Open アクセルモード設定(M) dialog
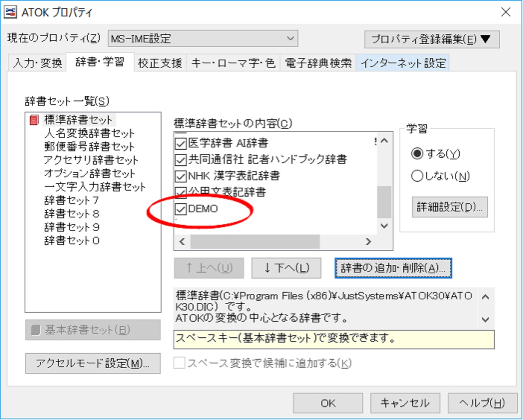This screenshot has width=523, height=420. click(x=93, y=363)
